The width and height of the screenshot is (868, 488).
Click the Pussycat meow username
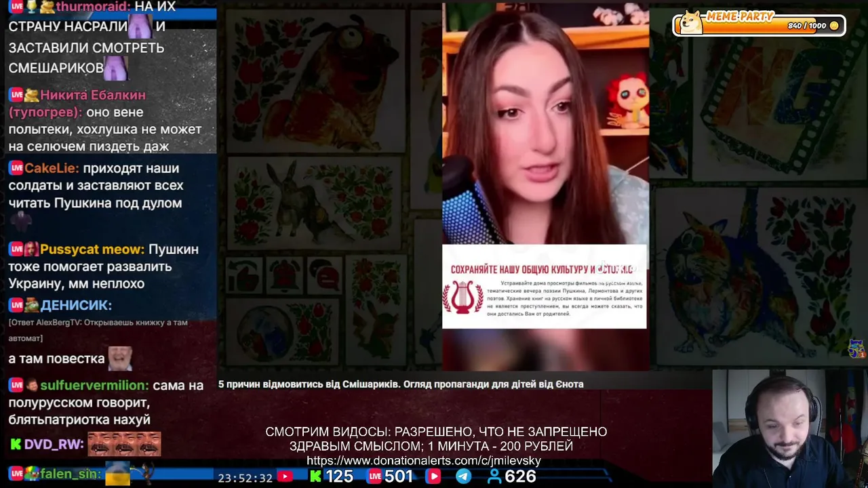coord(92,249)
